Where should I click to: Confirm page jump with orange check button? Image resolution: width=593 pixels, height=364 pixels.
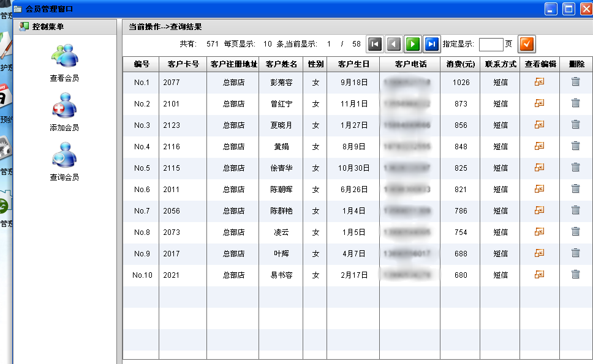tap(526, 44)
